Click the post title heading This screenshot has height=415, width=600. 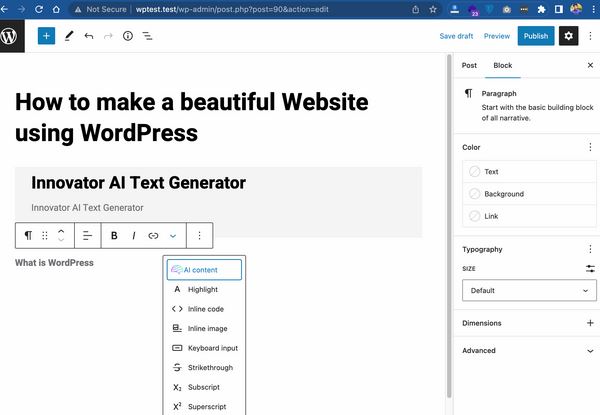point(192,117)
